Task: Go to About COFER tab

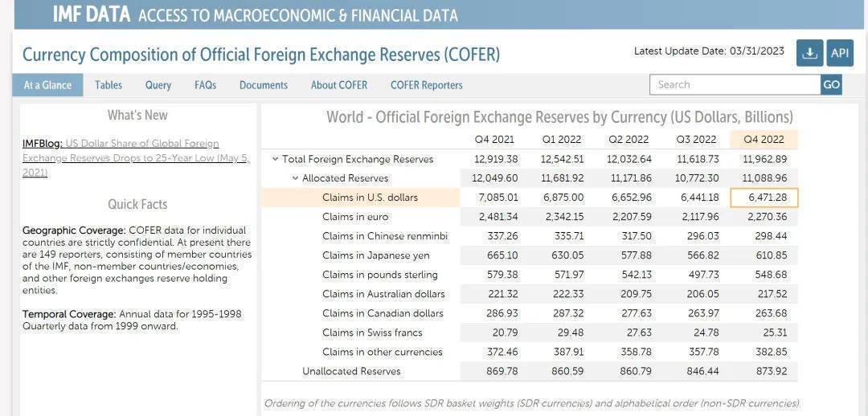Action: tap(339, 85)
